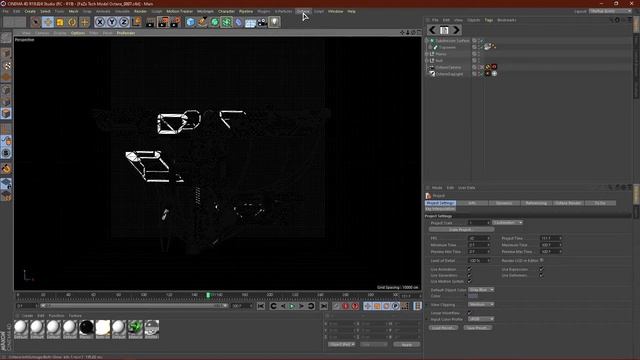Screen dimensions: 640x360
Task: Open the MoGraph menu
Action: [x=205, y=11]
